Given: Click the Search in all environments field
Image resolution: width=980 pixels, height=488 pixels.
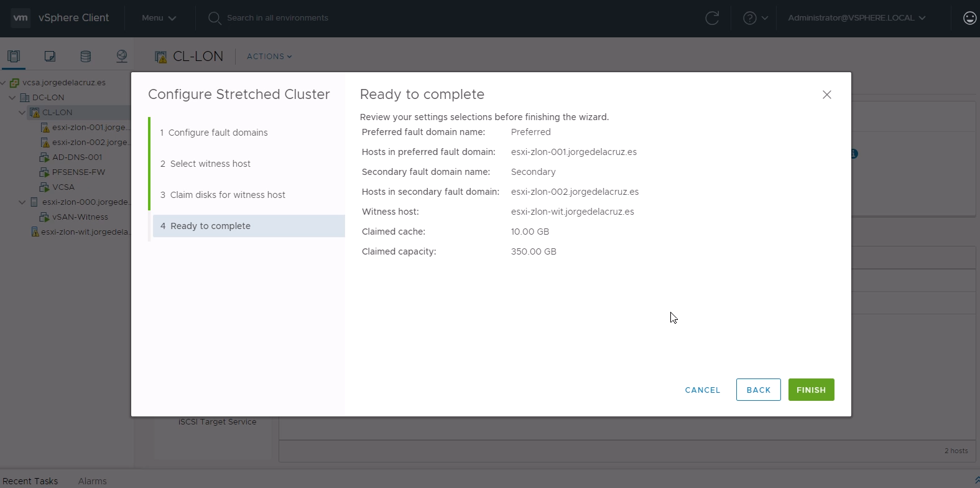Looking at the screenshot, I should (x=277, y=18).
